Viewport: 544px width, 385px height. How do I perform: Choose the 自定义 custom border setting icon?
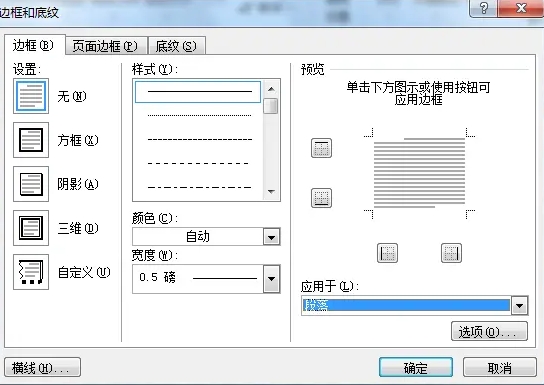pos(31,272)
